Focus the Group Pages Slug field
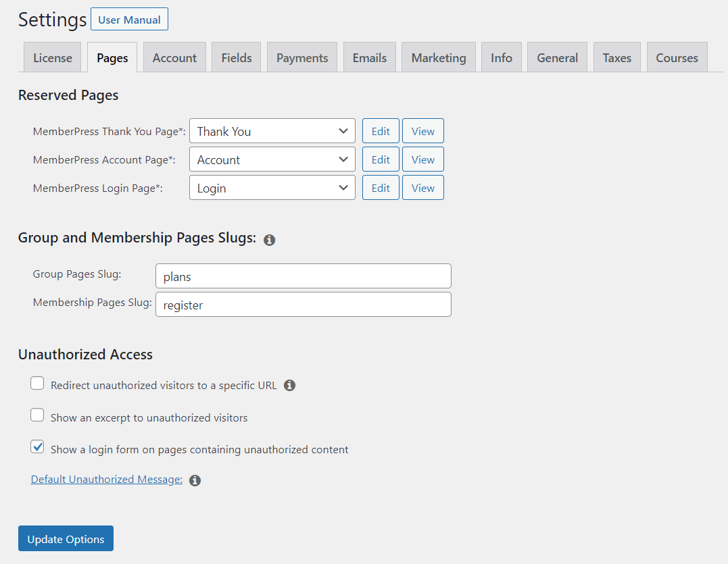Image resolution: width=728 pixels, height=564 pixels. tap(304, 276)
